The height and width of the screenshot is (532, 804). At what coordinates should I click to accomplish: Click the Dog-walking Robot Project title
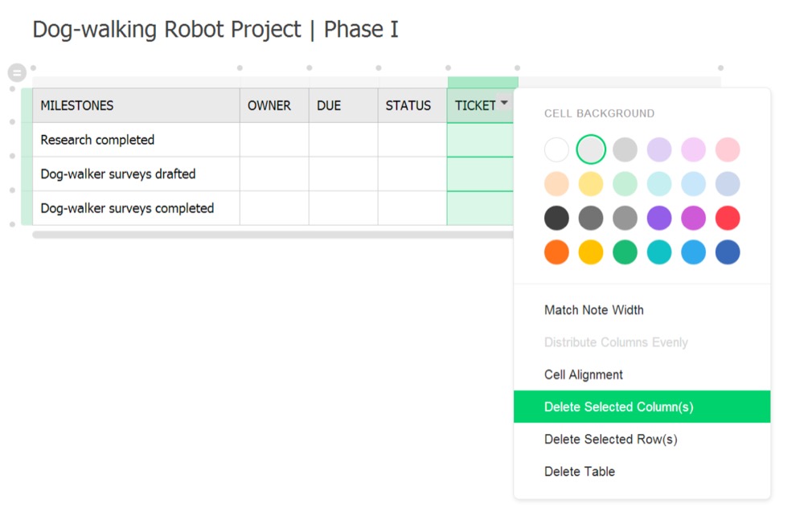click(215, 30)
